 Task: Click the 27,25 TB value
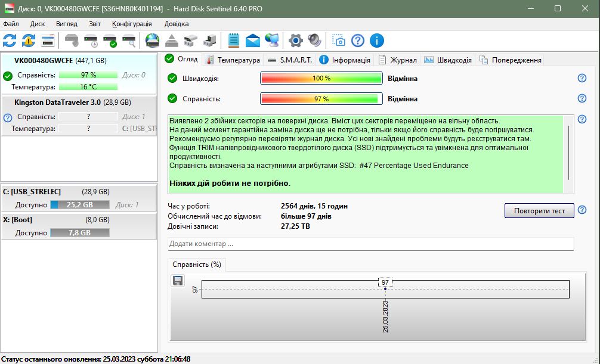(x=295, y=226)
